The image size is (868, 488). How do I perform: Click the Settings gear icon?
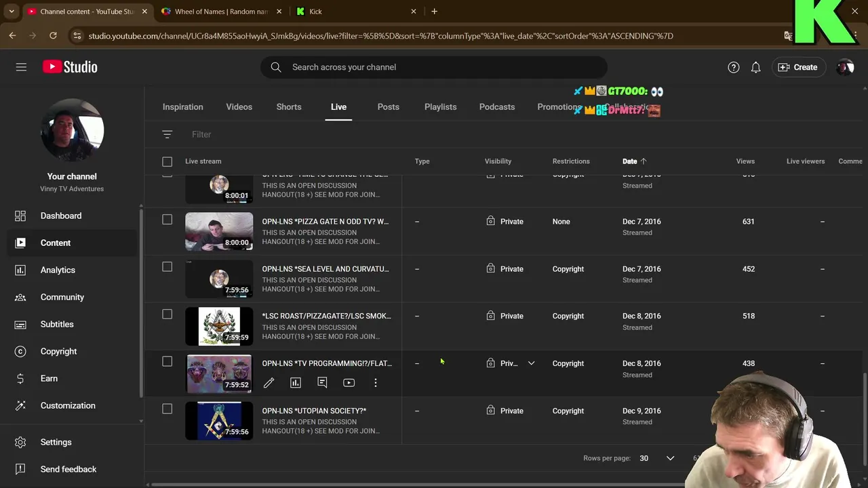point(20,442)
